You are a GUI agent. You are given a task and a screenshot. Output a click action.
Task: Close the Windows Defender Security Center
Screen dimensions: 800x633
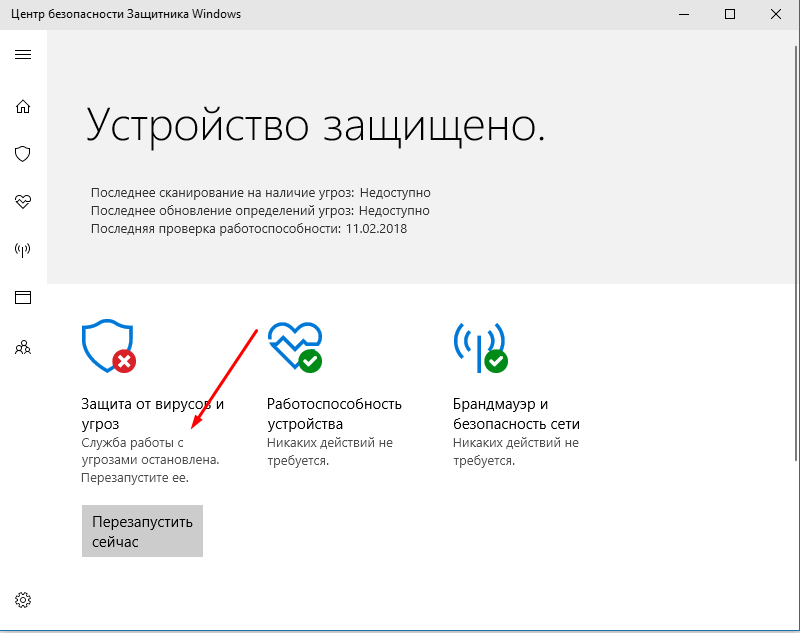[776, 14]
